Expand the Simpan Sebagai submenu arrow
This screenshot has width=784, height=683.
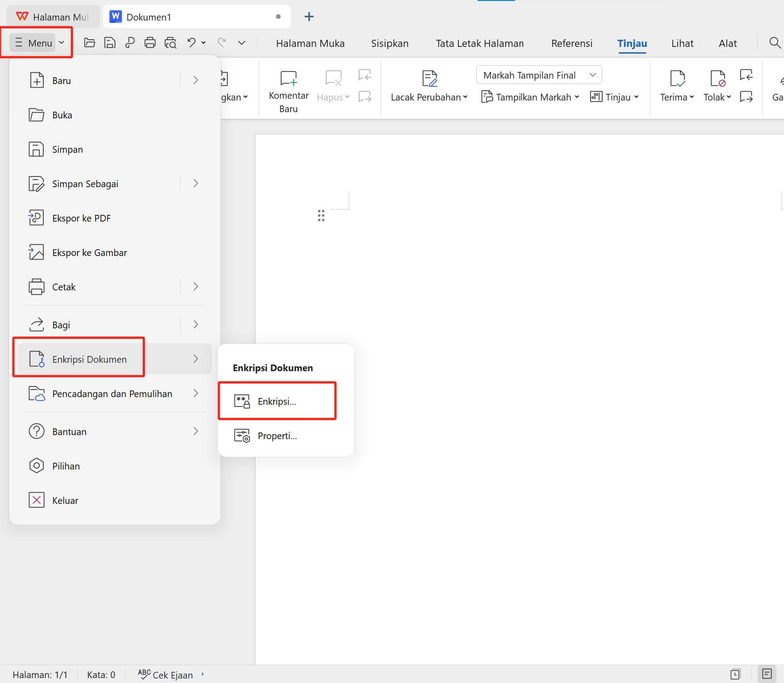click(x=196, y=184)
